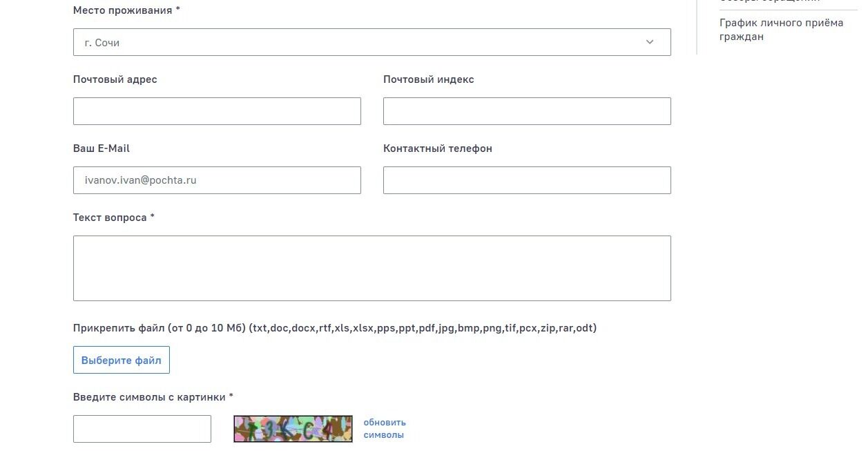Click the Почтовый адрес label

pyautogui.click(x=115, y=79)
